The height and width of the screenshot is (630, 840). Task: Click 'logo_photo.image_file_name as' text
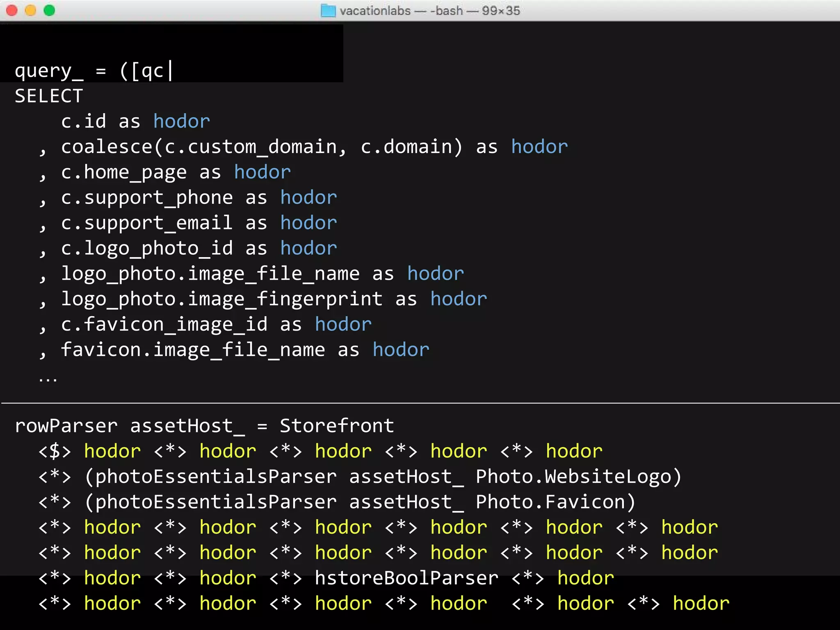pos(228,274)
